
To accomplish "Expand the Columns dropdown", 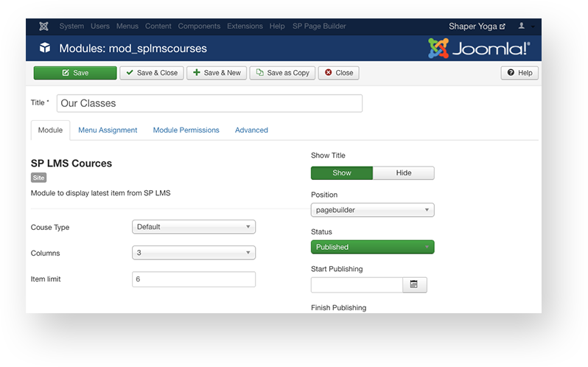I will [194, 253].
